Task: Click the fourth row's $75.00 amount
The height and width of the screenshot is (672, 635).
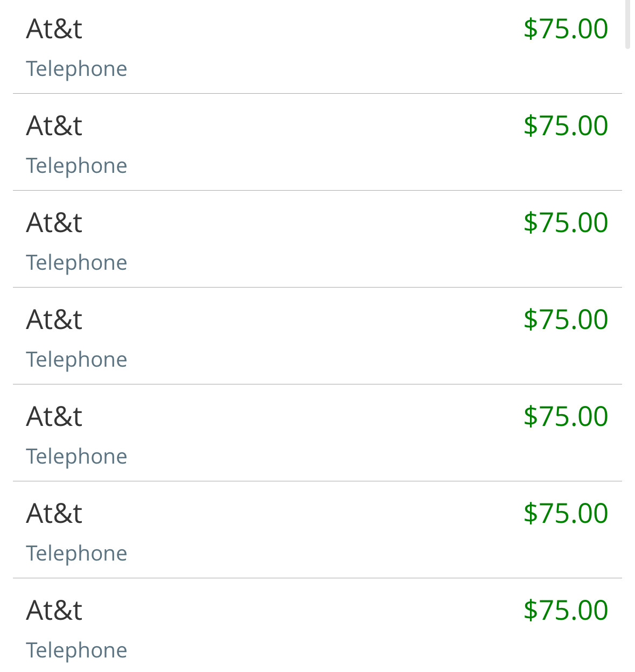Action: 566,320
